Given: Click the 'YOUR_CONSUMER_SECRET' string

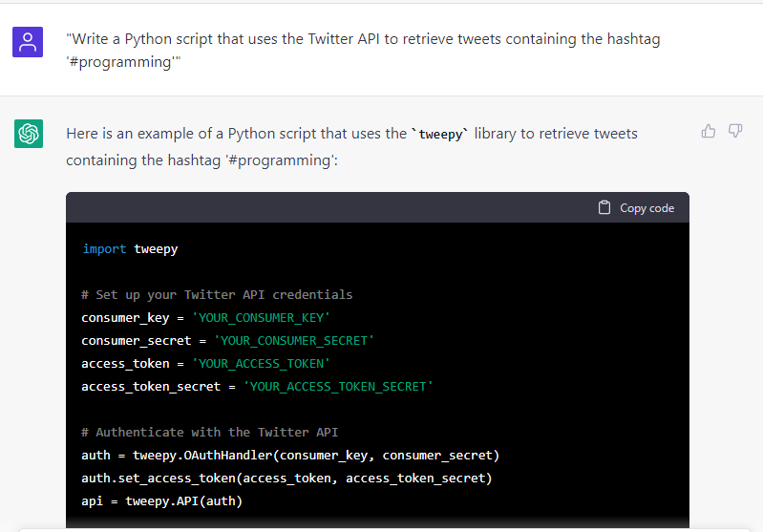Looking at the screenshot, I should point(294,341).
